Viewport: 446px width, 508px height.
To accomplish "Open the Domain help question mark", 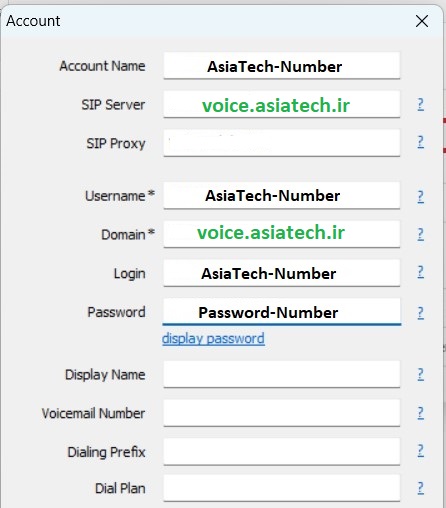I will coord(421,234).
